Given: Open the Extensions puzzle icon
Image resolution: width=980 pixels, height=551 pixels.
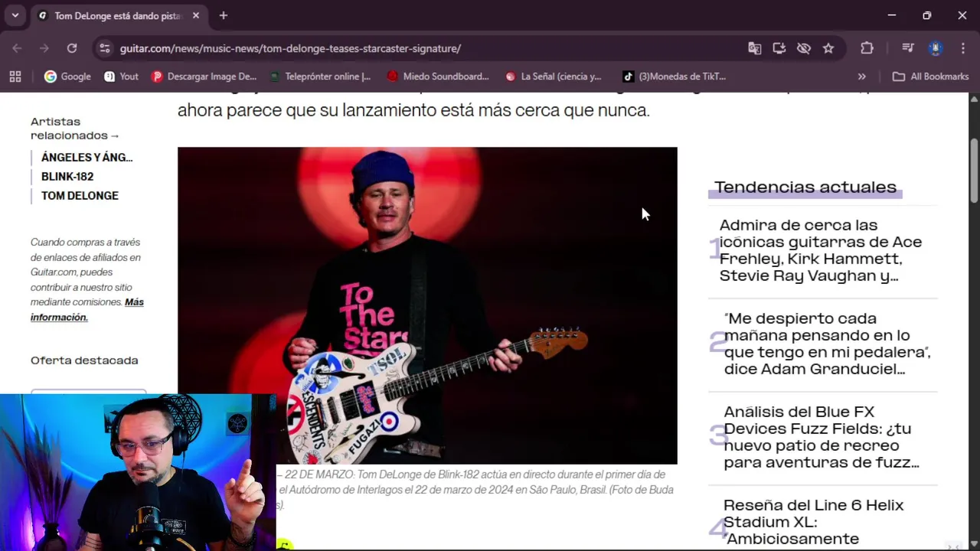Looking at the screenshot, I should pyautogui.click(x=867, y=48).
